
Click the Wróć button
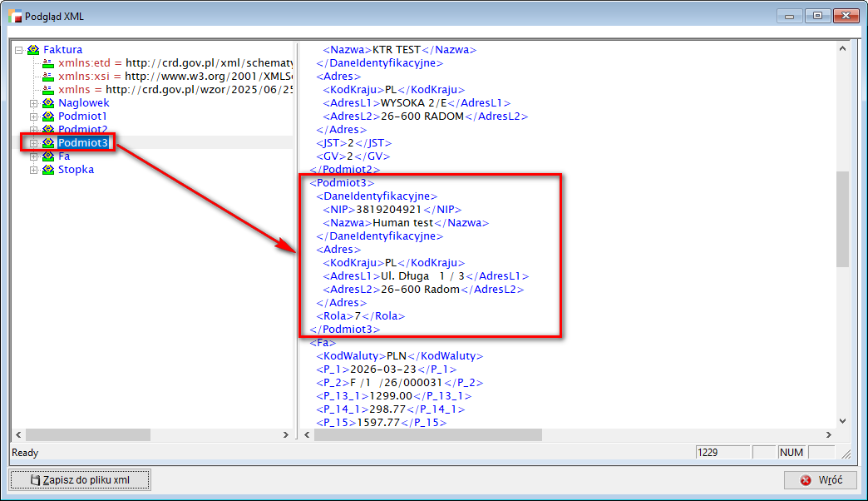(821, 480)
